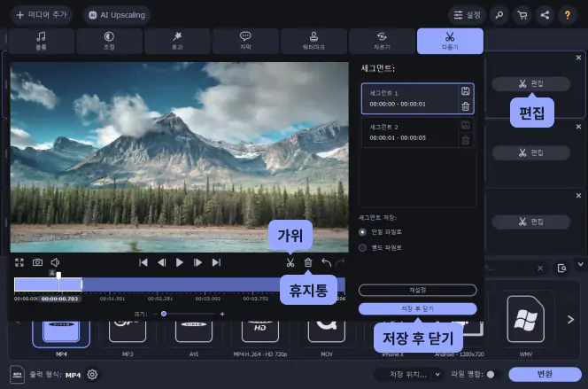588x389 pixels.
Task: Save 세그먼트 1 with its floppy disk icon
Action: click(466, 90)
